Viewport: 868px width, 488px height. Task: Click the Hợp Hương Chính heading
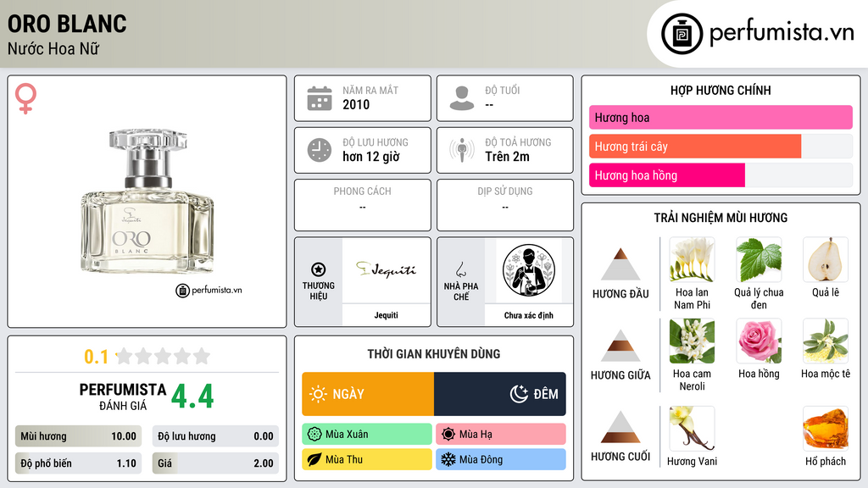721,90
